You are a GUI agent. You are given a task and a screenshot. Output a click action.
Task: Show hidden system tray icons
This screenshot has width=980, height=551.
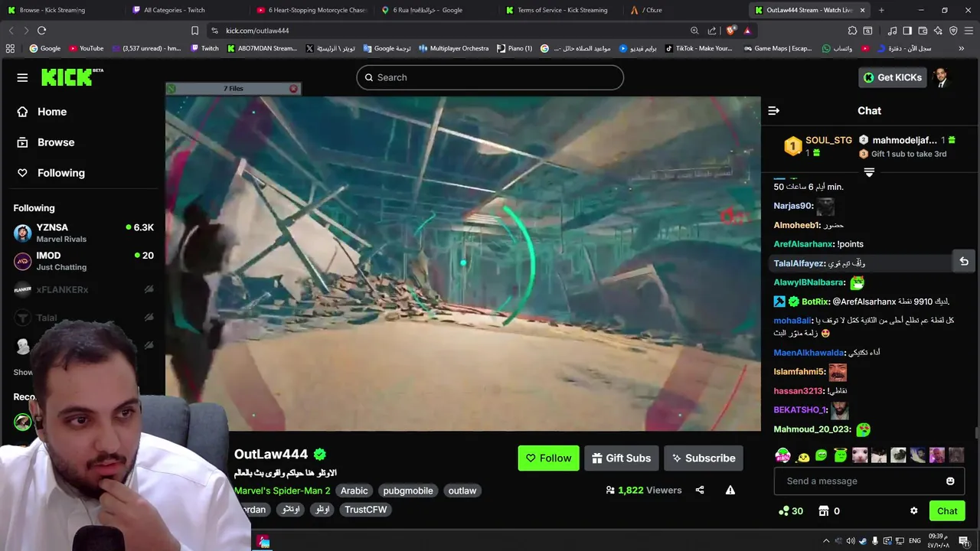[826, 541]
